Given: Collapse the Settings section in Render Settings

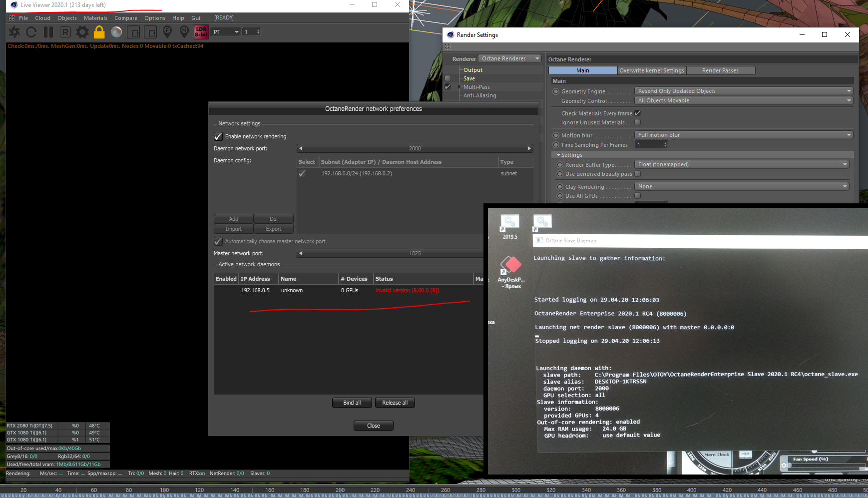Looking at the screenshot, I should [x=559, y=155].
